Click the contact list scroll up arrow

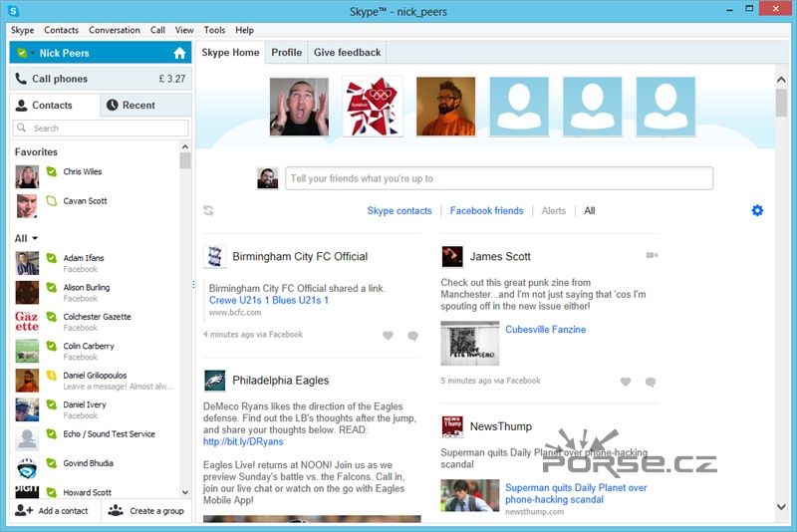click(185, 146)
